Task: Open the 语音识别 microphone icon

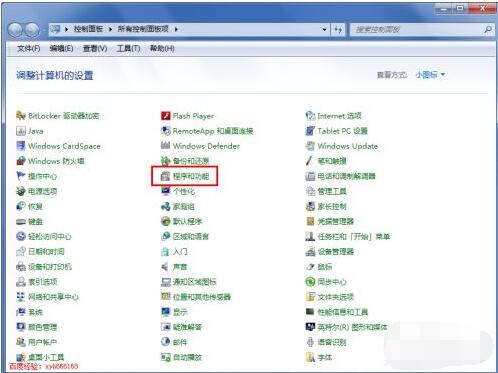Action: tap(310, 342)
